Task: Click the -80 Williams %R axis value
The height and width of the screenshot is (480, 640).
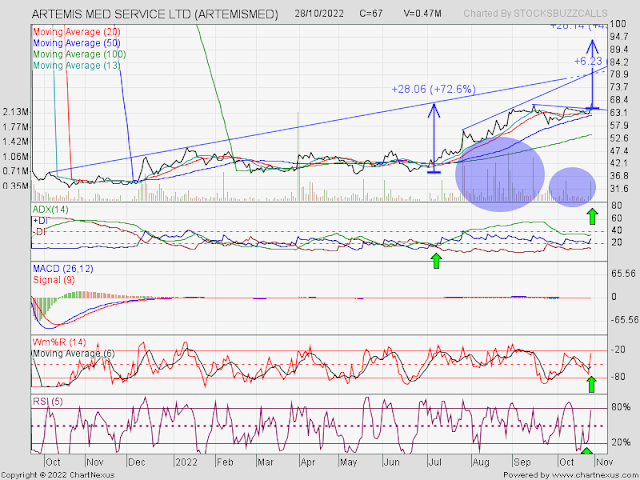Action: tap(619, 376)
